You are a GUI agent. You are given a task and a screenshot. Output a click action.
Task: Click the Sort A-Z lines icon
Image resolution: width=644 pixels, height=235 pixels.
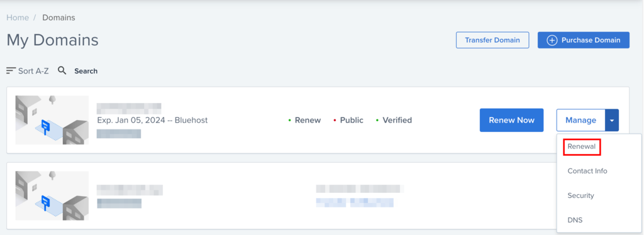point(11,71)
